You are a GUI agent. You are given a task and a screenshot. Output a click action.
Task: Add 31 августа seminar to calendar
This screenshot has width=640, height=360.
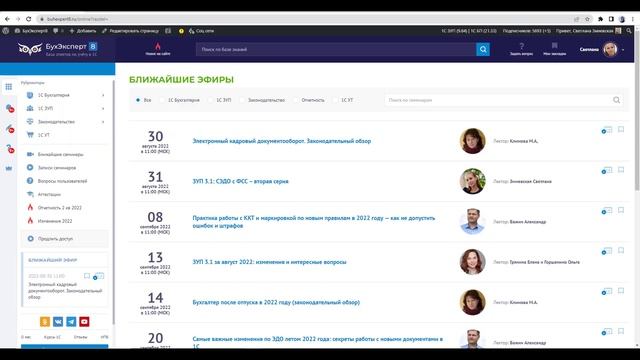pyautogui.click(x=607, y=171)
